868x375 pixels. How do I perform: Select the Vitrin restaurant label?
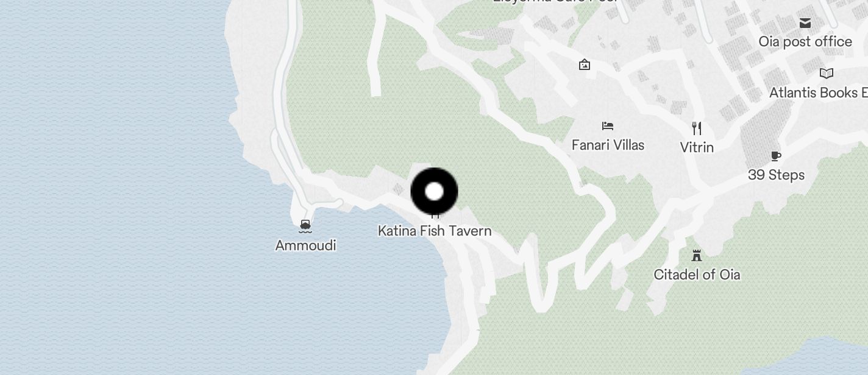[697, 147]
